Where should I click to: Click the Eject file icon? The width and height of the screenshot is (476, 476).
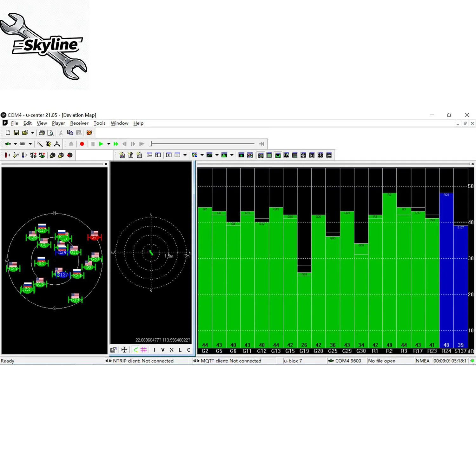click(71, 144)
